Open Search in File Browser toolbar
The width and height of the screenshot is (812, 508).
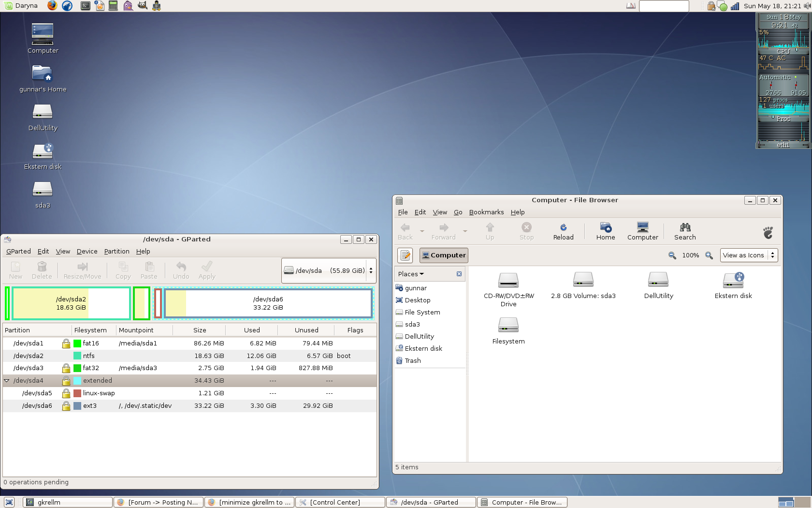click(x=685, y=231)
